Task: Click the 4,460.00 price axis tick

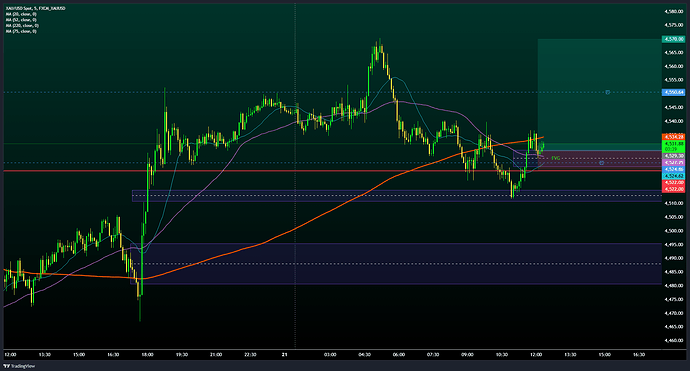Action: (674, 340)
